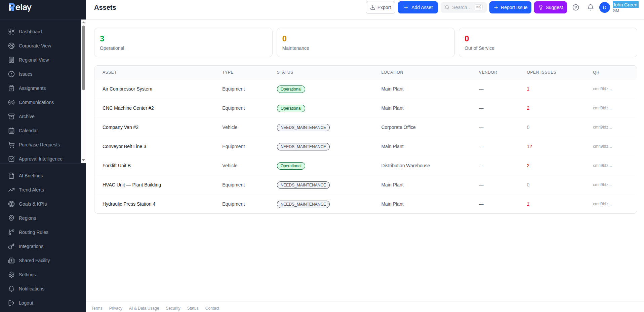The width and height of the screenshot is (644, 312).
Task: Open help via question mark icon
Action: [576, 7]
